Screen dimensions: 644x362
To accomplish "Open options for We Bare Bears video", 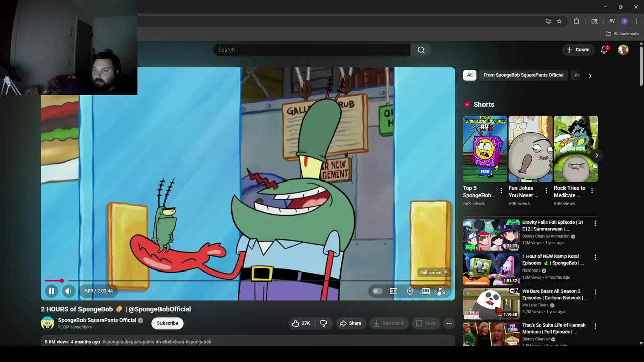I will pyautogui.click(x=595, y=292).
